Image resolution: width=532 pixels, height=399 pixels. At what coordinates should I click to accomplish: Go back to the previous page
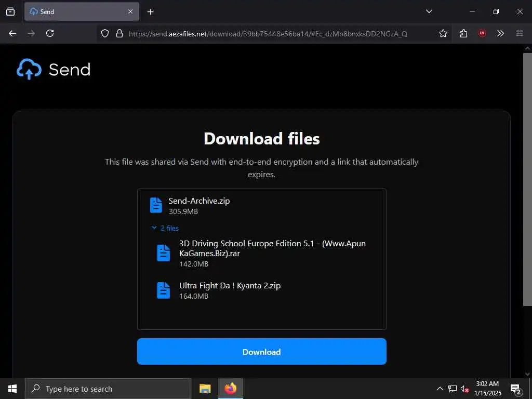(12, 33)
